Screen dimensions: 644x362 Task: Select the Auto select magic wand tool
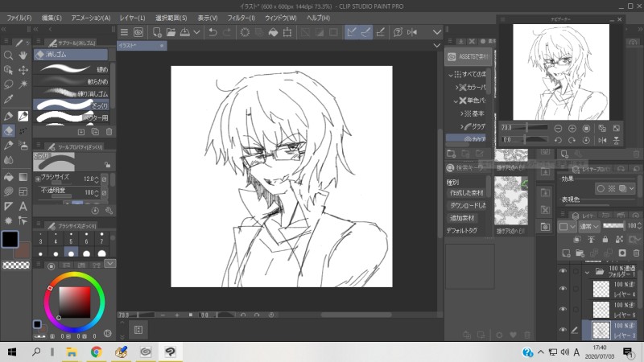[x=23, y=84]
